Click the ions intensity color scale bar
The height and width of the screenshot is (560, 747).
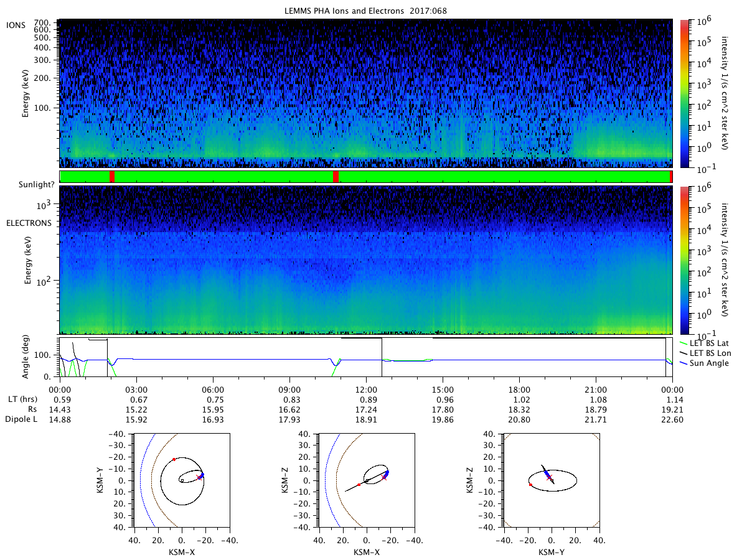685,93
